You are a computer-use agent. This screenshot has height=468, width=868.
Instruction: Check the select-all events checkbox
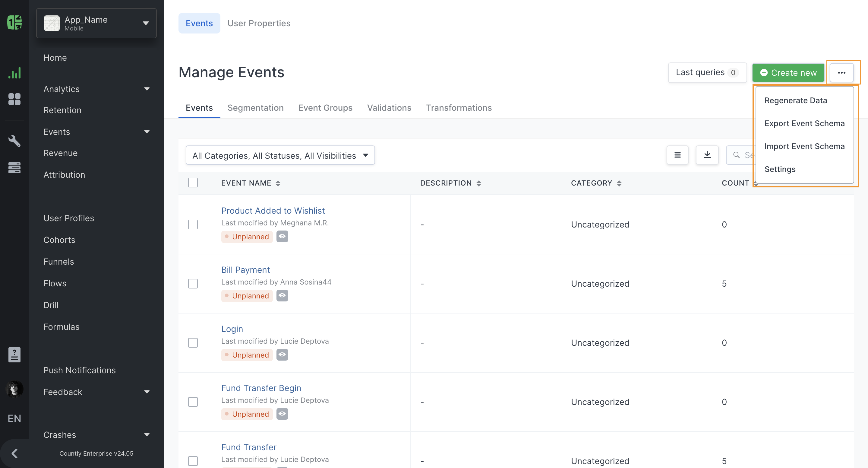(x=193, y=183)
